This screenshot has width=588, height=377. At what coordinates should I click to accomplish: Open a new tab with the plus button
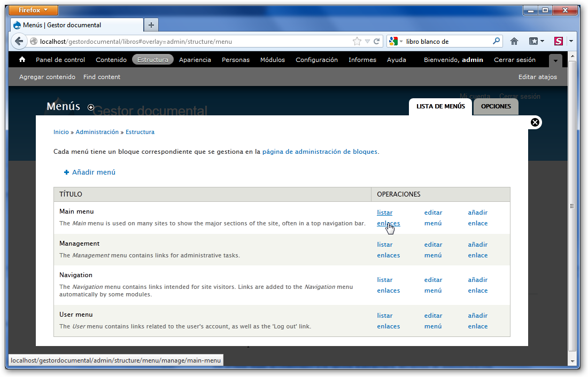tap(151, 25)
